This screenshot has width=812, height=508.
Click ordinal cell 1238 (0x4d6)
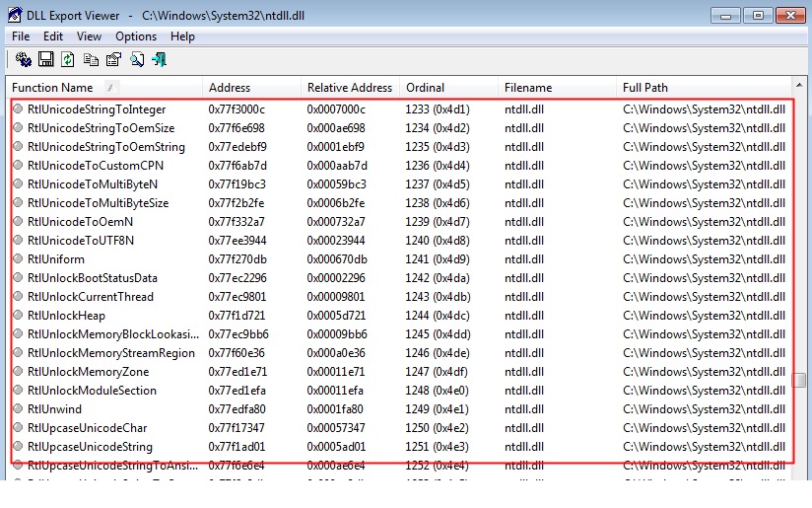[438, 203]
